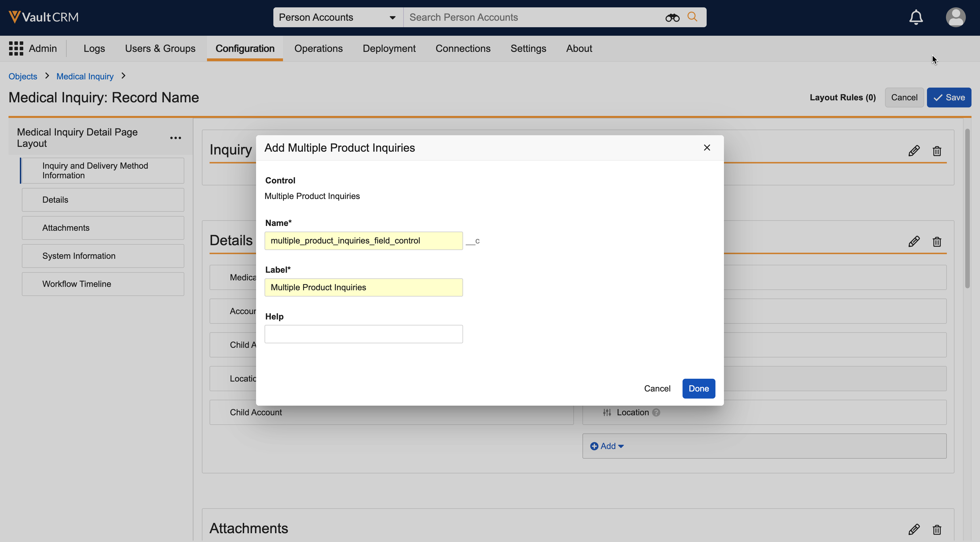
Task: Edit the Details section with pencil icon
Action: (914, 242)
